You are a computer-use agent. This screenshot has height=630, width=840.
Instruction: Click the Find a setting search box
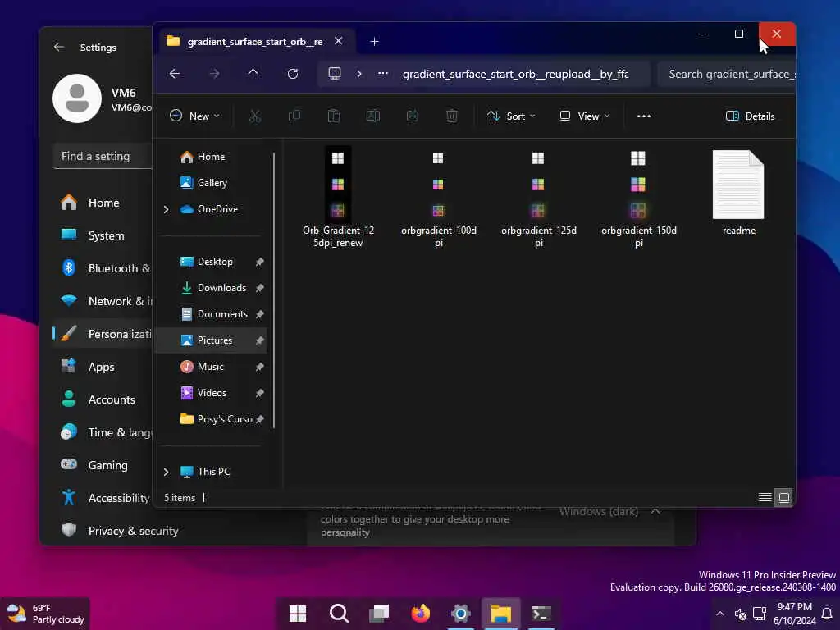(x=103, y=156)
